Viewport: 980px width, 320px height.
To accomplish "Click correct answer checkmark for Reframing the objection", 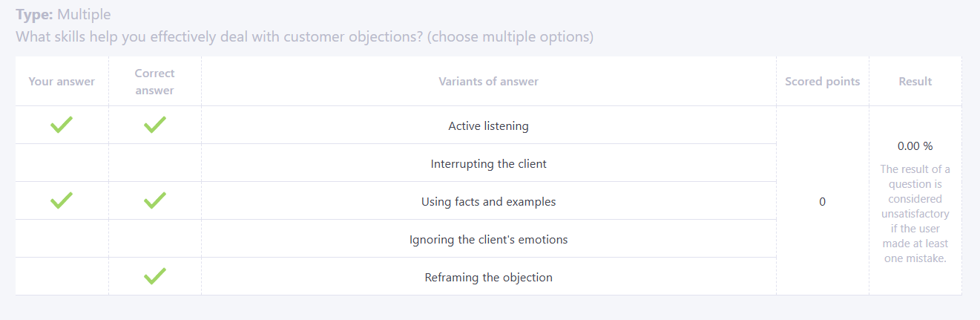I will 154,276.
